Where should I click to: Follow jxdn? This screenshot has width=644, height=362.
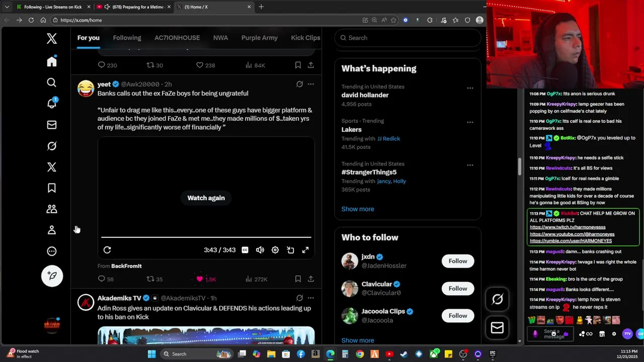(x=458, y=261)
